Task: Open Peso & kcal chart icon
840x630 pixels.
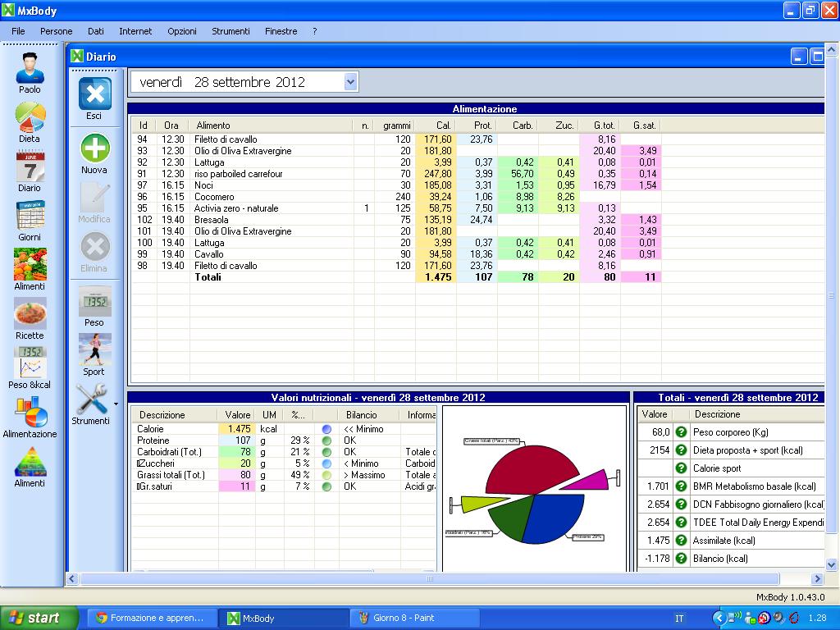Action: pos(30,363)
